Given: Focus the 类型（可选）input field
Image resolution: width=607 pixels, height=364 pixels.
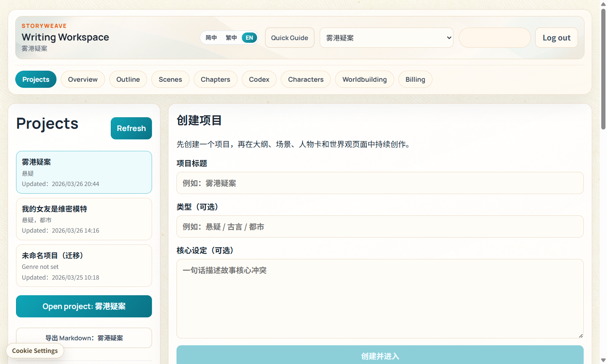Looking at the screenshot, I should point(380,226).
